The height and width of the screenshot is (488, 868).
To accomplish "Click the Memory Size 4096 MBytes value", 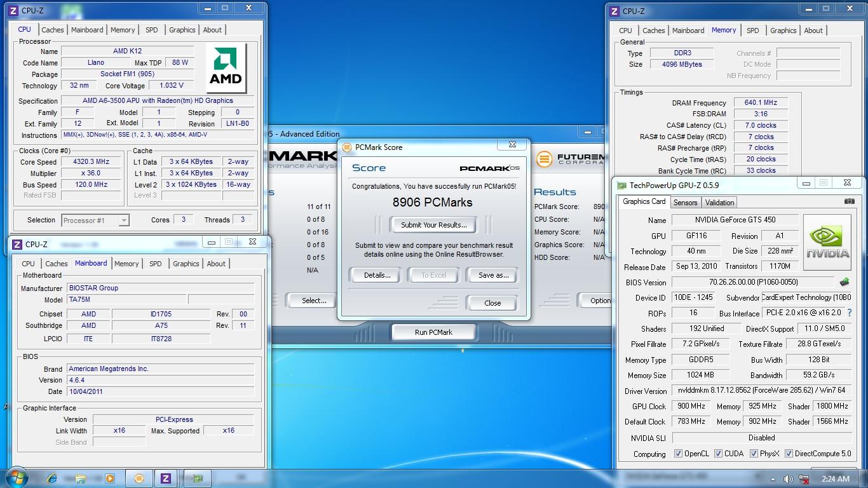I will (683, 64).
